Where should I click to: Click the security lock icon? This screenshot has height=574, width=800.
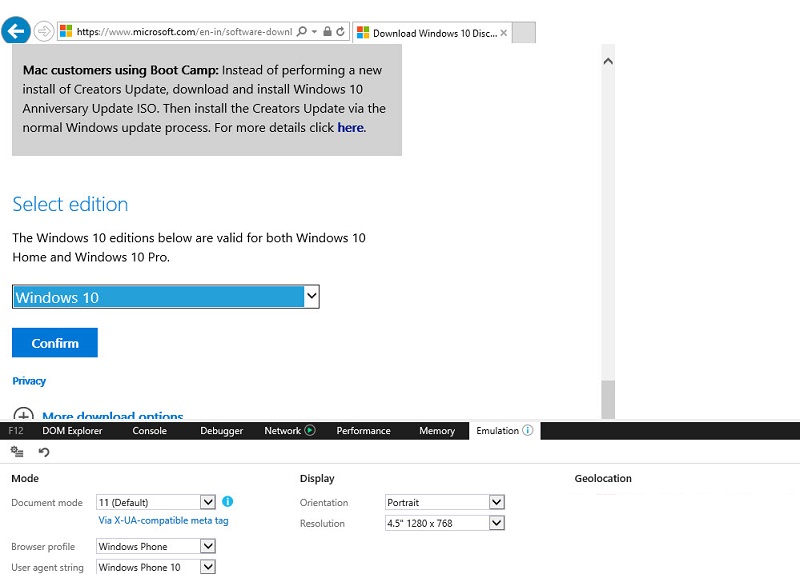(328, 32)
